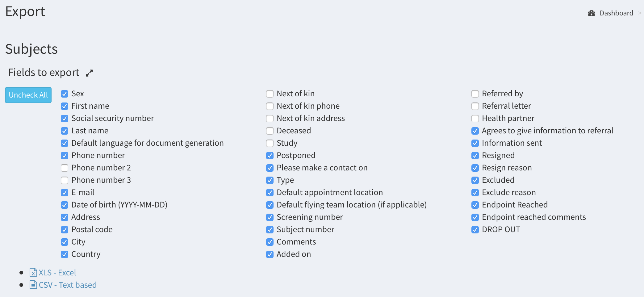This screenshot has height=297, width=644.
Task: Check the Next of kin phone box
Action: pyautogui.click(x=270, y=106)
